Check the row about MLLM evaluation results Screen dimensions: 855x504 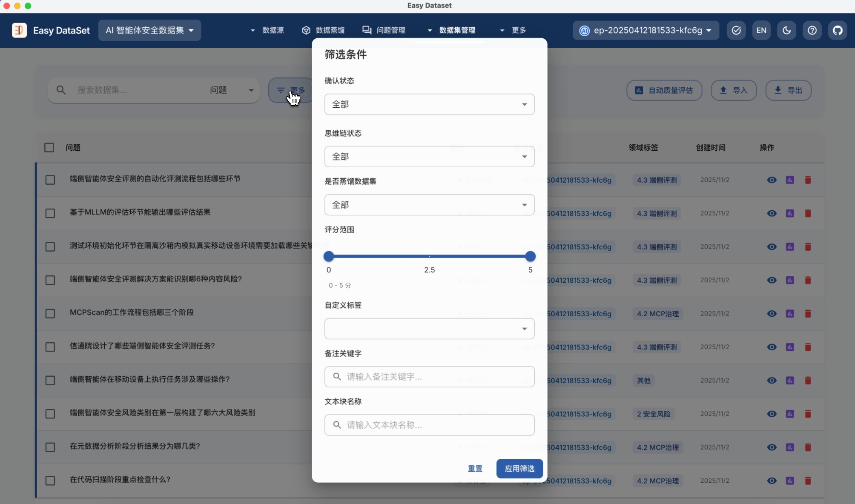point(50,213)
